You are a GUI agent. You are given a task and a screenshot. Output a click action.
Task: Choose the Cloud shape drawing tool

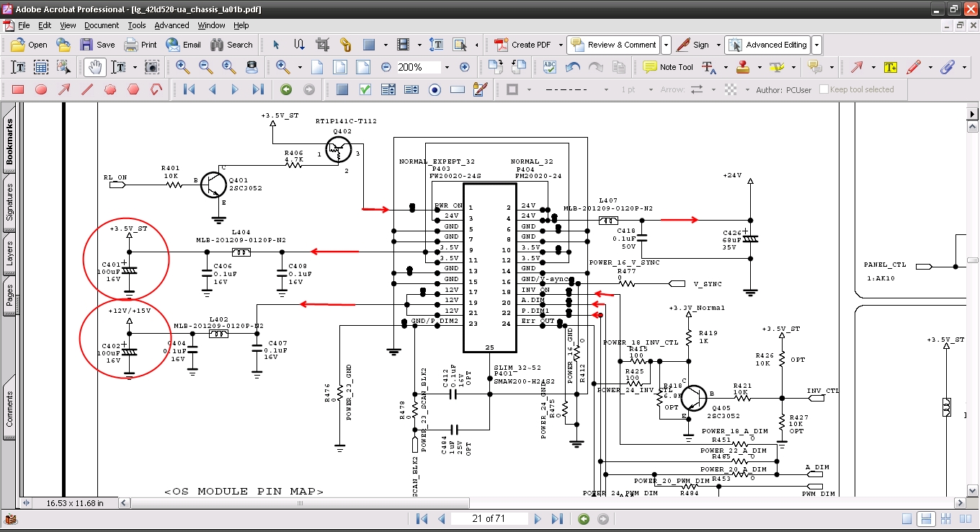pos(110,90)
